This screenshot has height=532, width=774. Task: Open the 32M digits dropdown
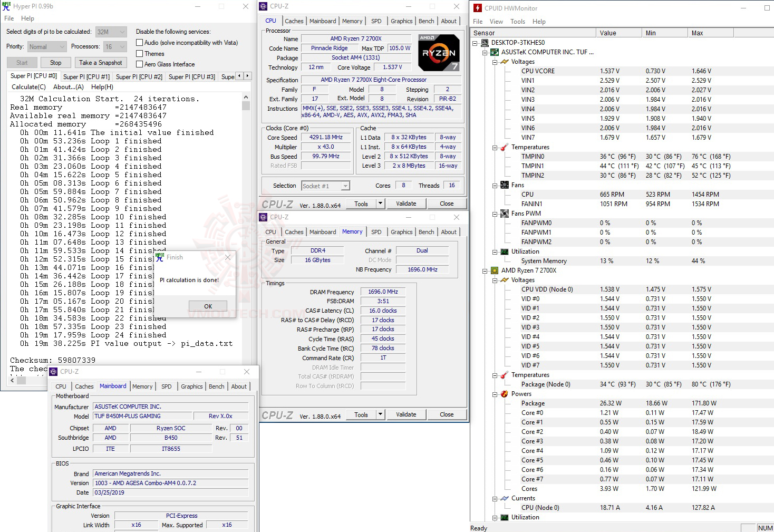[111, 32]
